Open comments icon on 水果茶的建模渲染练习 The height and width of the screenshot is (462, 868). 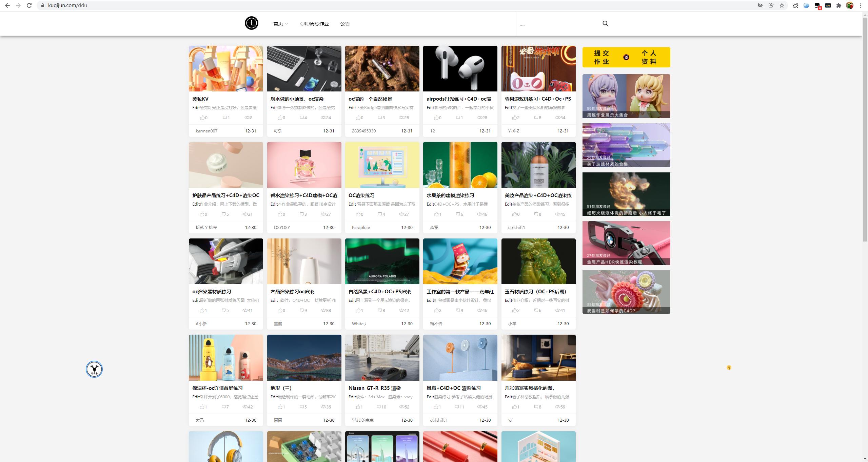458,214
